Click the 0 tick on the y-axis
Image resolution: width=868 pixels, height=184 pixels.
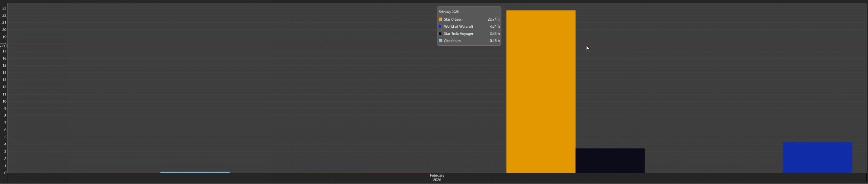(x=5, y=173)
